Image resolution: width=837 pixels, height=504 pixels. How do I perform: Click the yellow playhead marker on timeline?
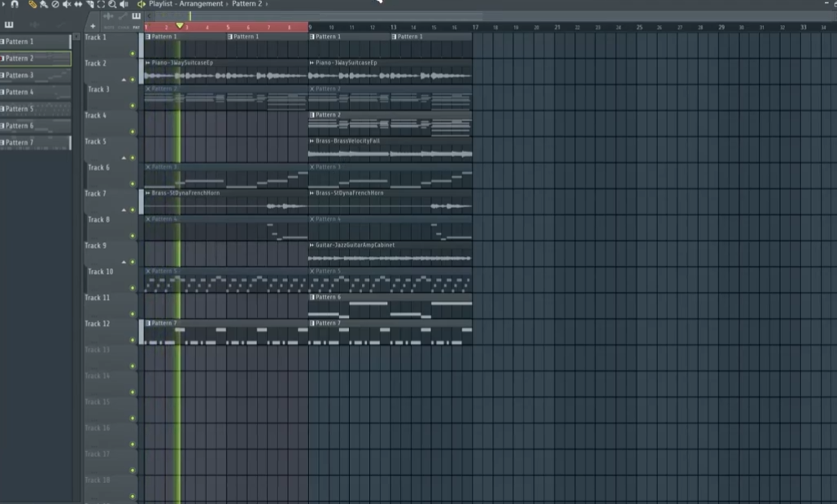coord(180,25)
